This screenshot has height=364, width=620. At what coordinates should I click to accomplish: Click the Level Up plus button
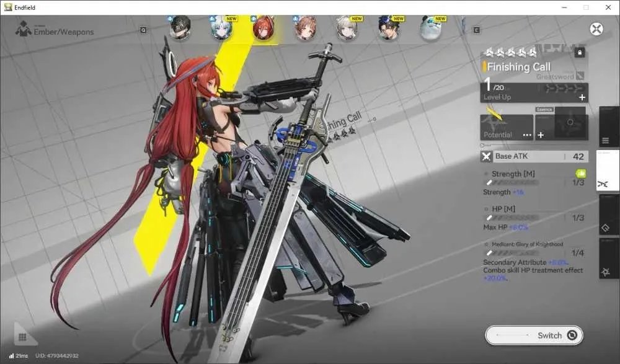582,97
